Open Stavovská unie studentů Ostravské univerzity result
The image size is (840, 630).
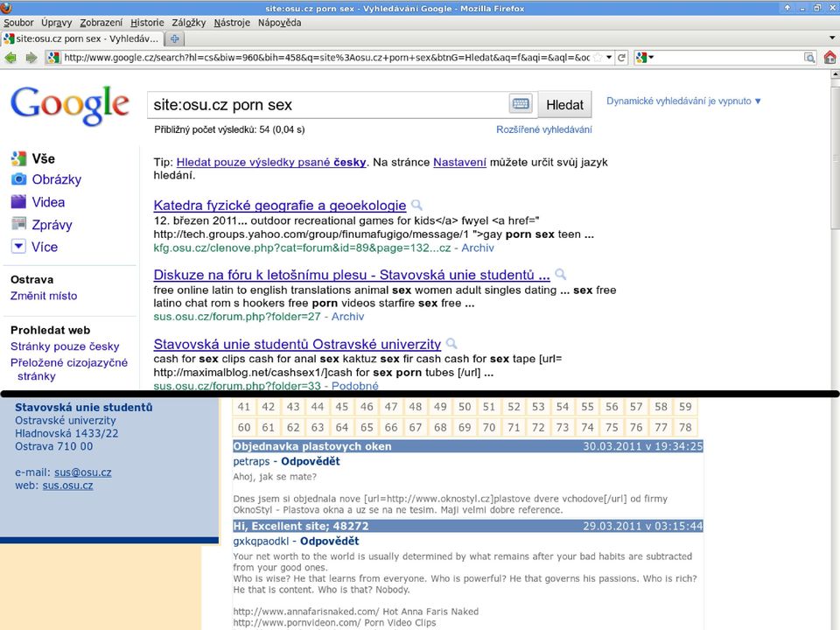point(297,344)
